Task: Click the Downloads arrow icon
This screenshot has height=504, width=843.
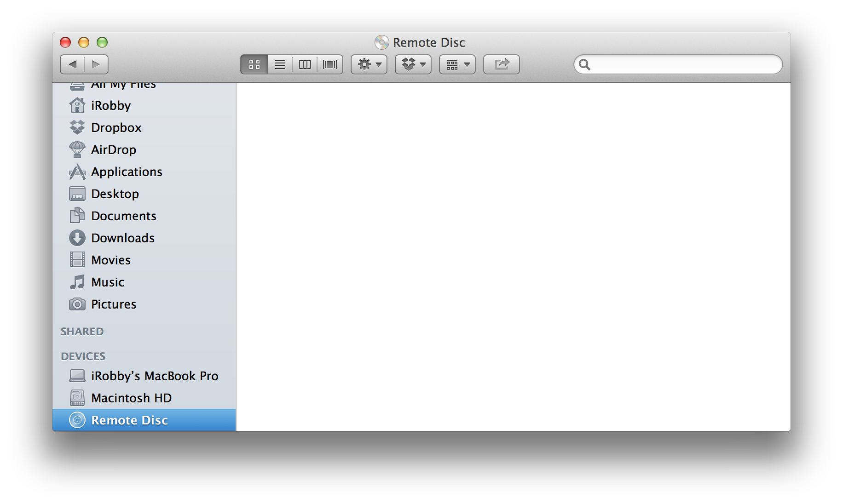Action: [77, 238]
